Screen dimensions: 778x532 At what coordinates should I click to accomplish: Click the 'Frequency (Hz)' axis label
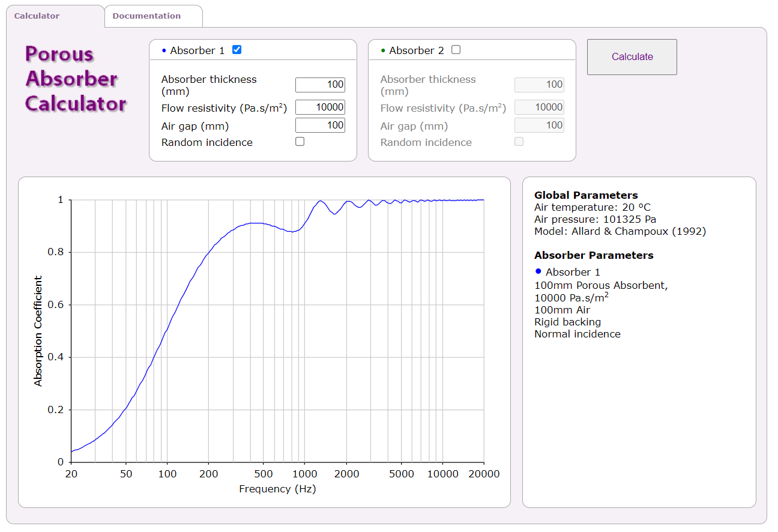[277, 489]
